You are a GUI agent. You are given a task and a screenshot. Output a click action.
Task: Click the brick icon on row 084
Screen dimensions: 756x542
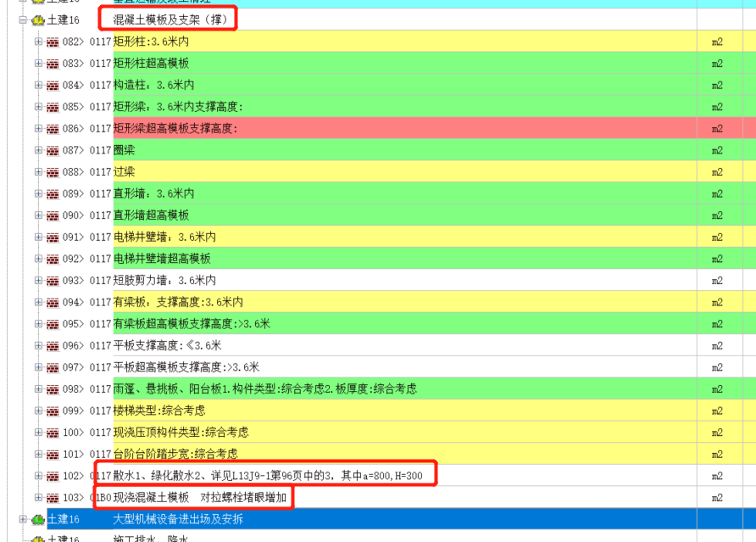pos(53,86)
